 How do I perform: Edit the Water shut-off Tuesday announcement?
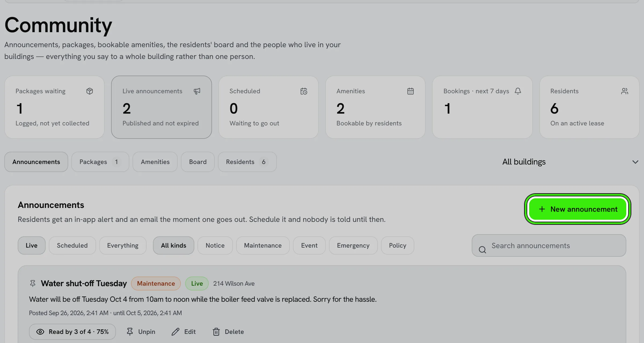184,332
